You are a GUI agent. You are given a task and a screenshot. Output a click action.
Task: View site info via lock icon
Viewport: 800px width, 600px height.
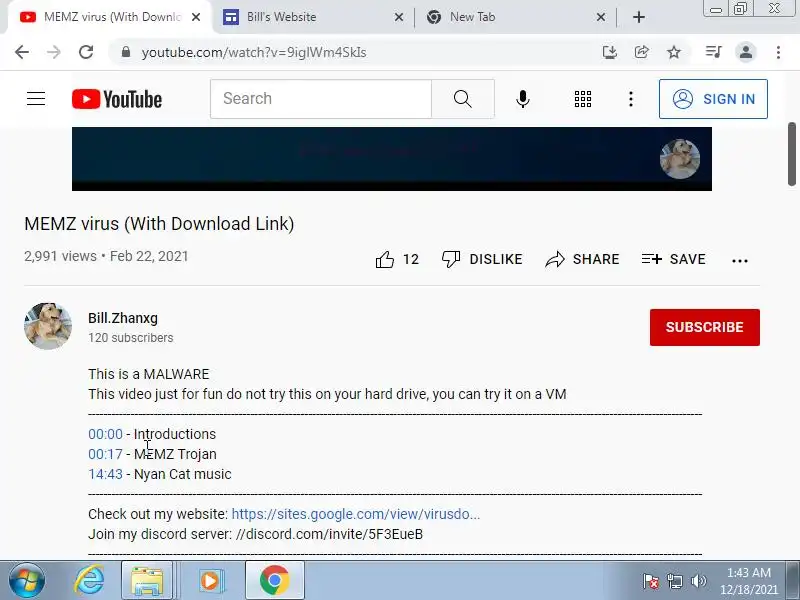[126, 52]
